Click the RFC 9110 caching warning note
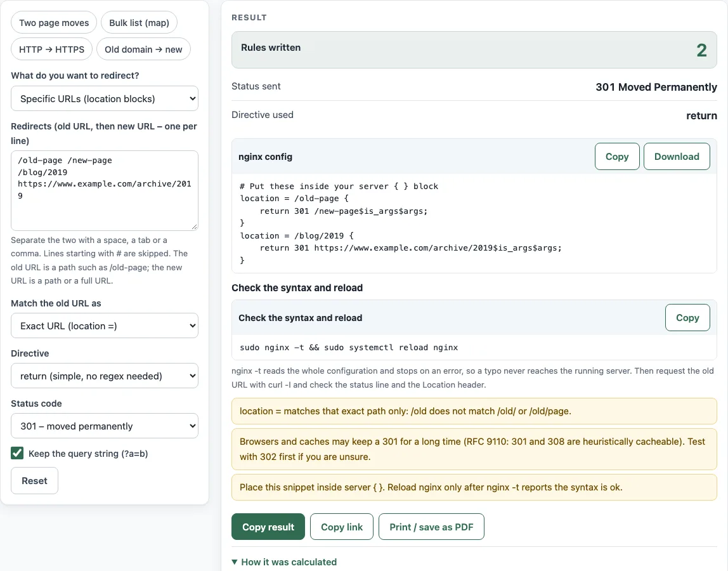 coord(474,449)
